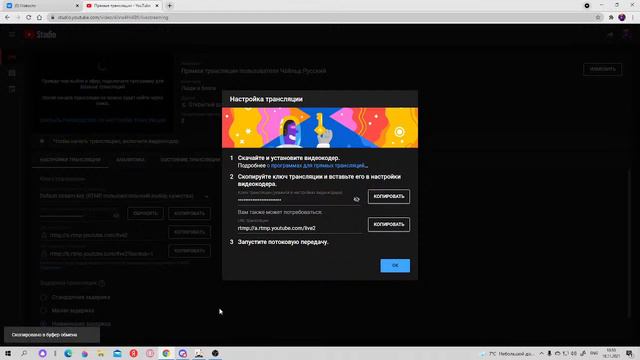Open the stream key selection dropdown
The image size is (640, 360).
pyautogui.click(x=125, y=196)
